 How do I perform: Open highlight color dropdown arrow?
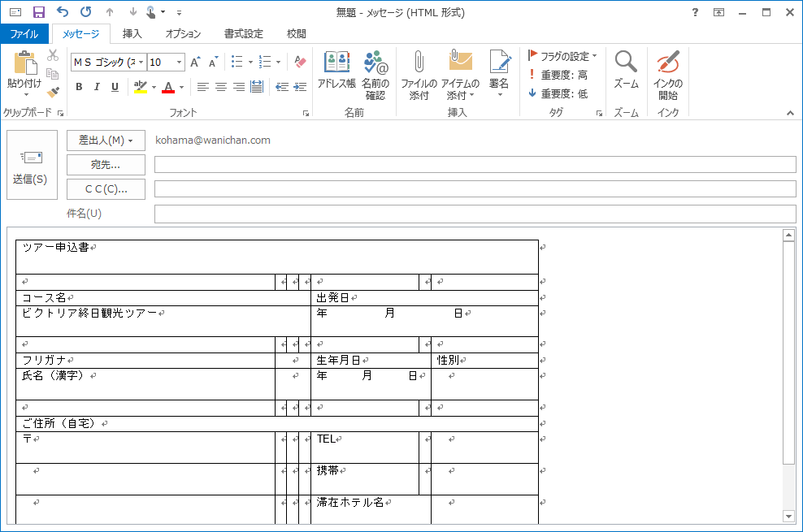point(154,87)
